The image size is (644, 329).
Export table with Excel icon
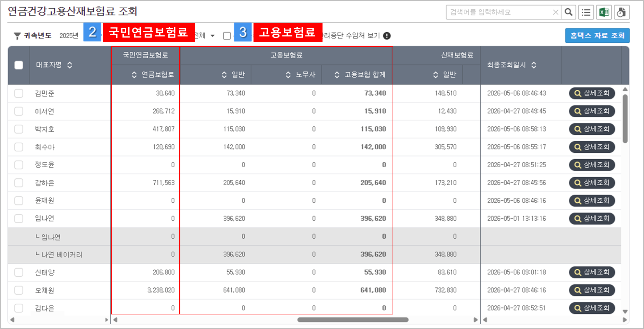(x=604, y=12)
